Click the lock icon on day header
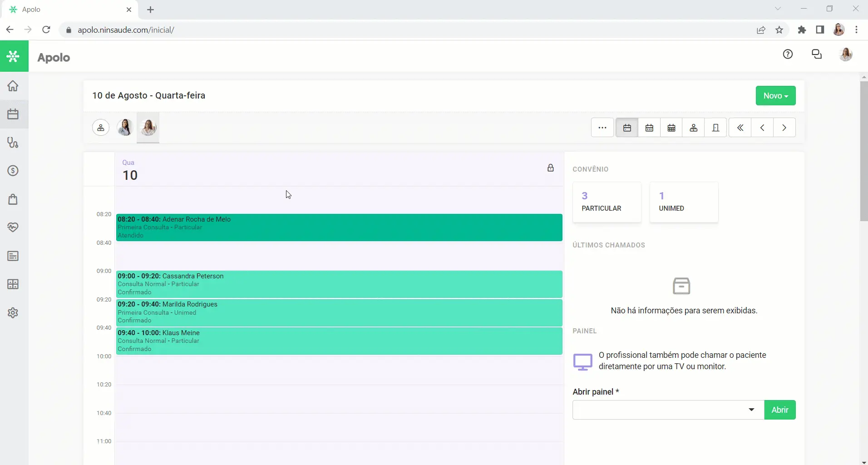This screenshot has width=868, height=465. pyautogui.click(x=550, y=168)
